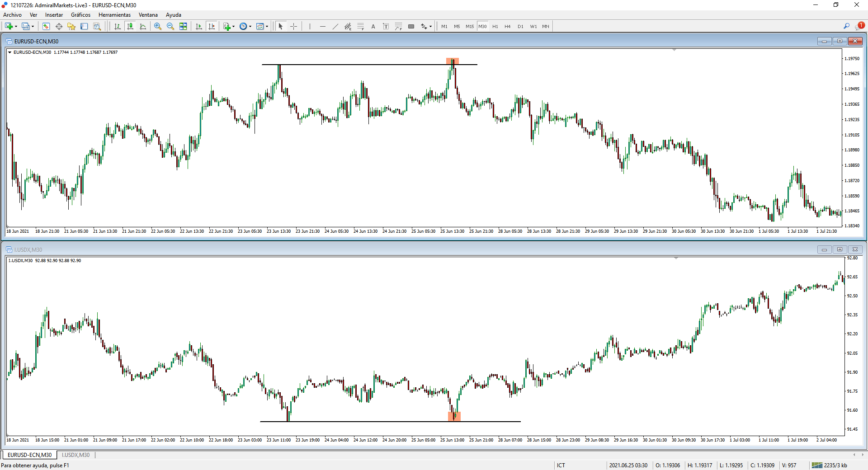Toggle auto scroll of the chart
The image size is (868, 470).
click(199, 26)
